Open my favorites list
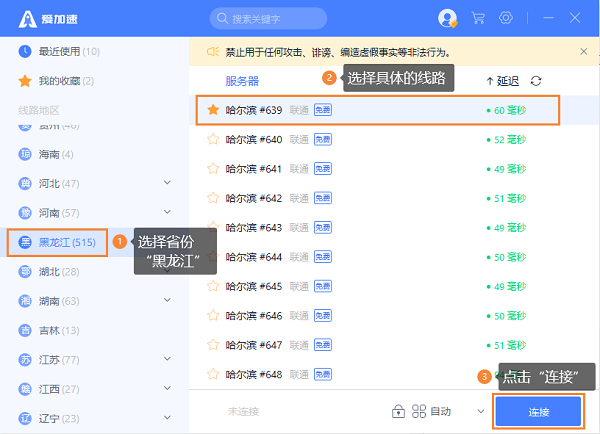Screen dimensions: 600x434 [56, 81]
